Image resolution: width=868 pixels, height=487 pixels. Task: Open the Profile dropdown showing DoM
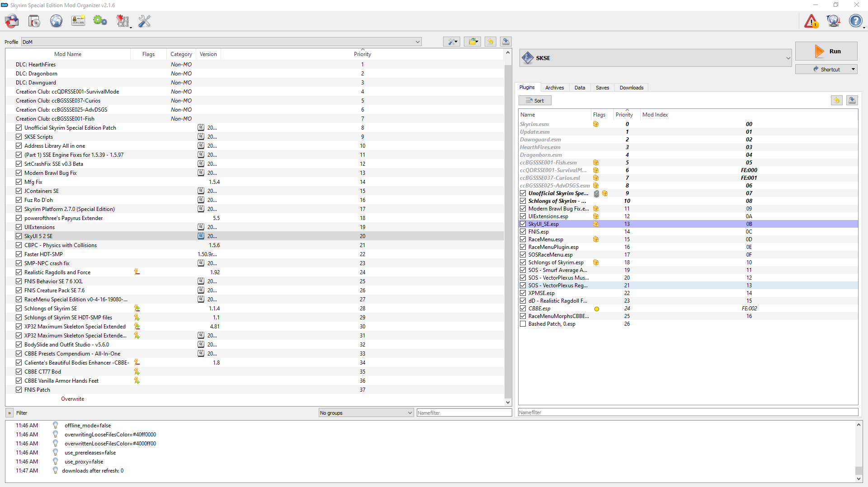click(222, 42)
